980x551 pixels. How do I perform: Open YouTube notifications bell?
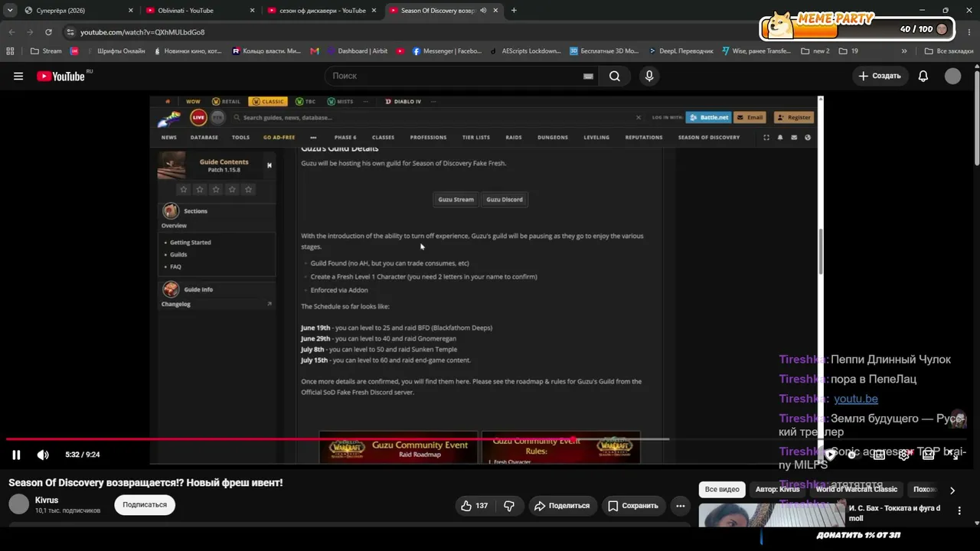tap(923, 76)
